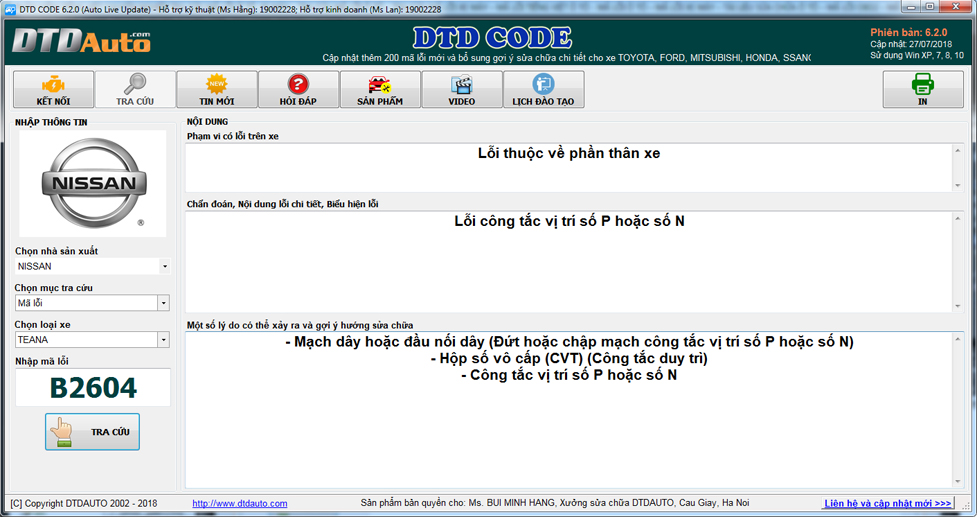Open TIN MỚI news button
This screenshot has height=517, width=977.
tap(217, 90)
